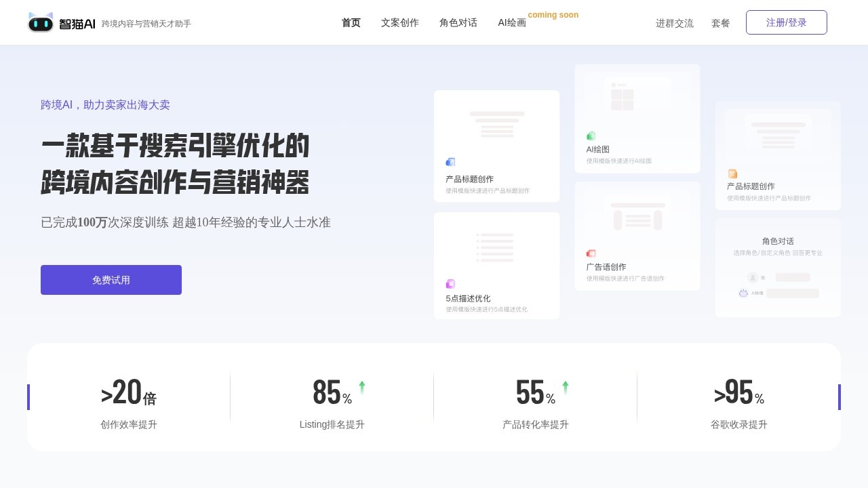
Task: Open the 角色对话 feature card title
Action: pyautogui.click(x=778, y=241)
